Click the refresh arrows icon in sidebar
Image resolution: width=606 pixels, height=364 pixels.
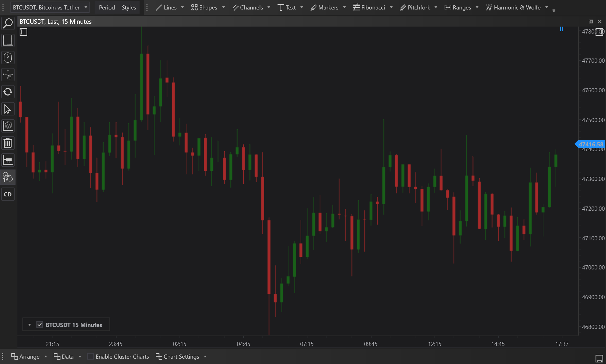(8, 92)
